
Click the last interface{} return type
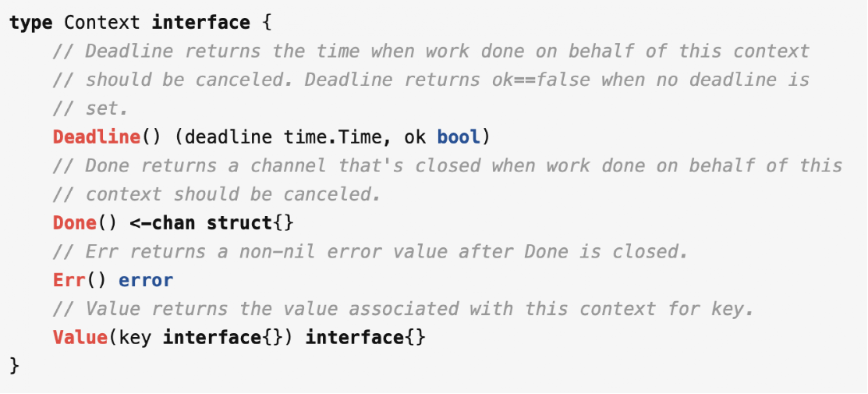pyautogui.click(x=366, y=337)
